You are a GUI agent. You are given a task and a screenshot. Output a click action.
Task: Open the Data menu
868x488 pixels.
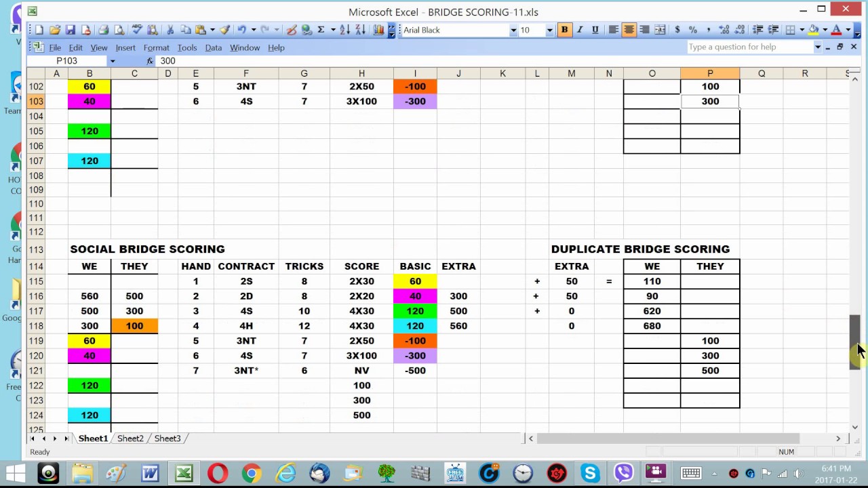click(x=214, y=47)
